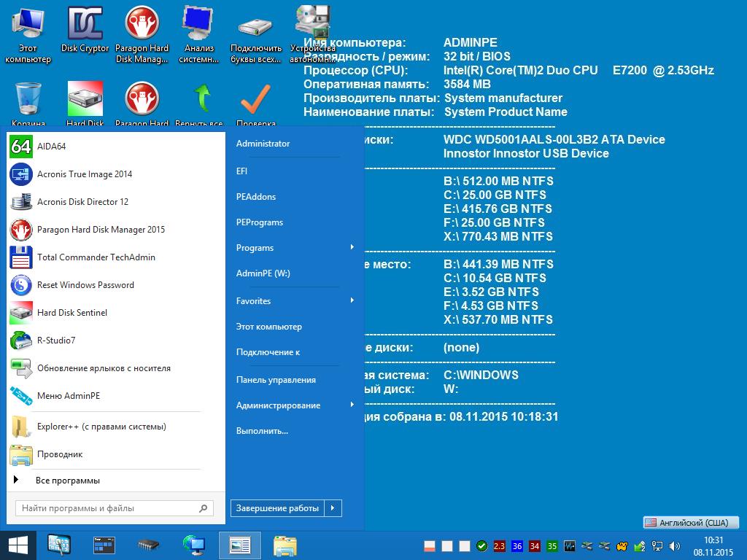Screen dimensions: 747x560
Task: Open Acronis True Image 2014
Action: coord(116,174)
